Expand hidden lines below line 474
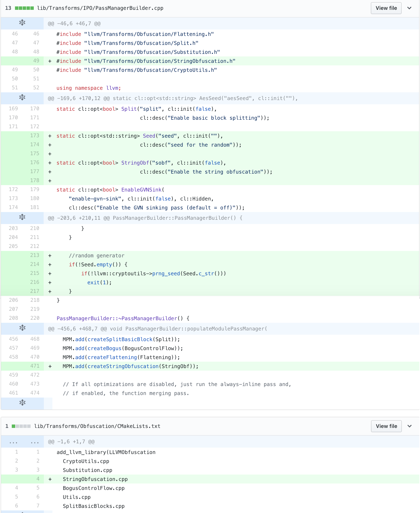 coord(22,403)
